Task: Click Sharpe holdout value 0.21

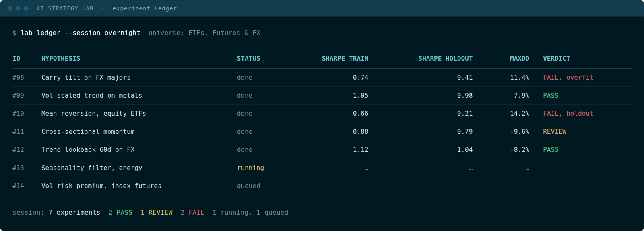Action: [465, 114]
